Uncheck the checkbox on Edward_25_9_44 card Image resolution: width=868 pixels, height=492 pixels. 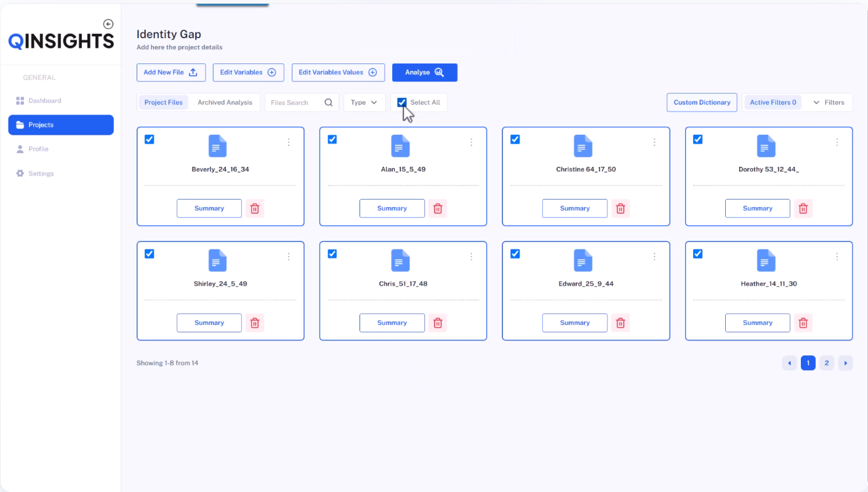(x=515, y=254)
